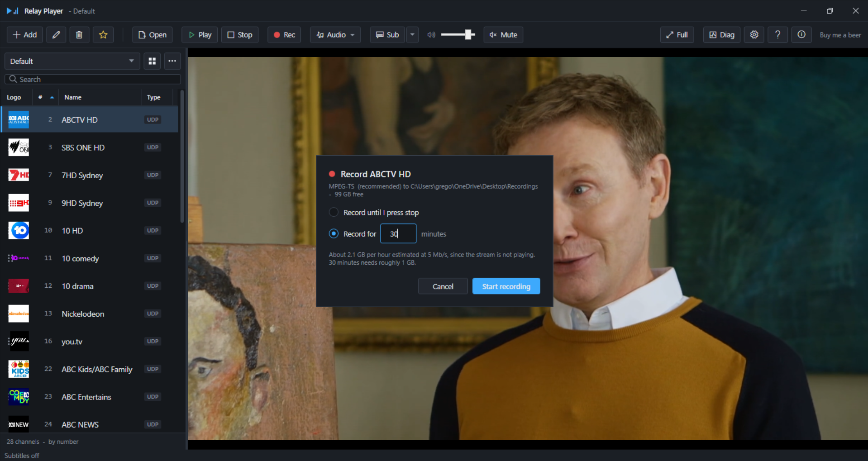Image resolution: width=868 pixels, height=461 pixels.
Task: Sort by the # column header
Action: pos(46,97)
